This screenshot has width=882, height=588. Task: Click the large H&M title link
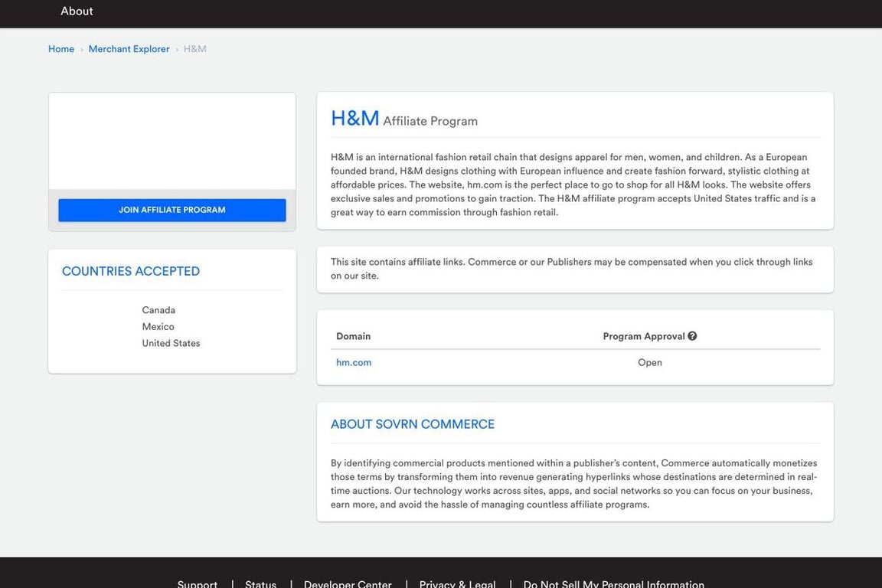354,119
